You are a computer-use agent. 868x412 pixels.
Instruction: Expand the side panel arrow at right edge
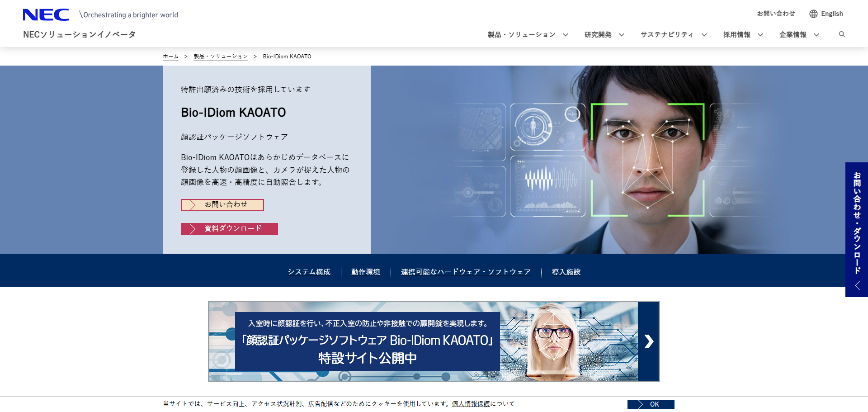click(857, 286)
